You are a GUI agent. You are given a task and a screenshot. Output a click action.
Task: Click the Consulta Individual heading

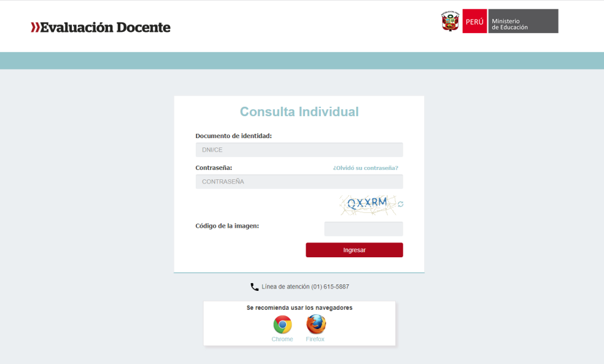(x=299, y=112)
